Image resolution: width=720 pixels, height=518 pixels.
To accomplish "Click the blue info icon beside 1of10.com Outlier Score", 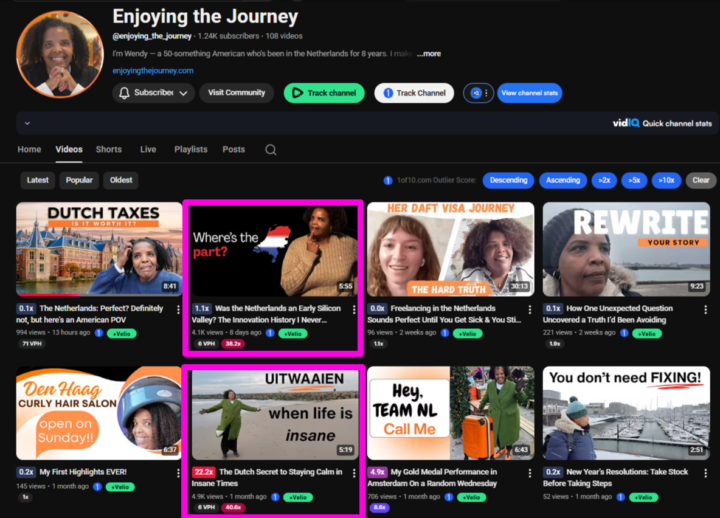I will point(388,180).
